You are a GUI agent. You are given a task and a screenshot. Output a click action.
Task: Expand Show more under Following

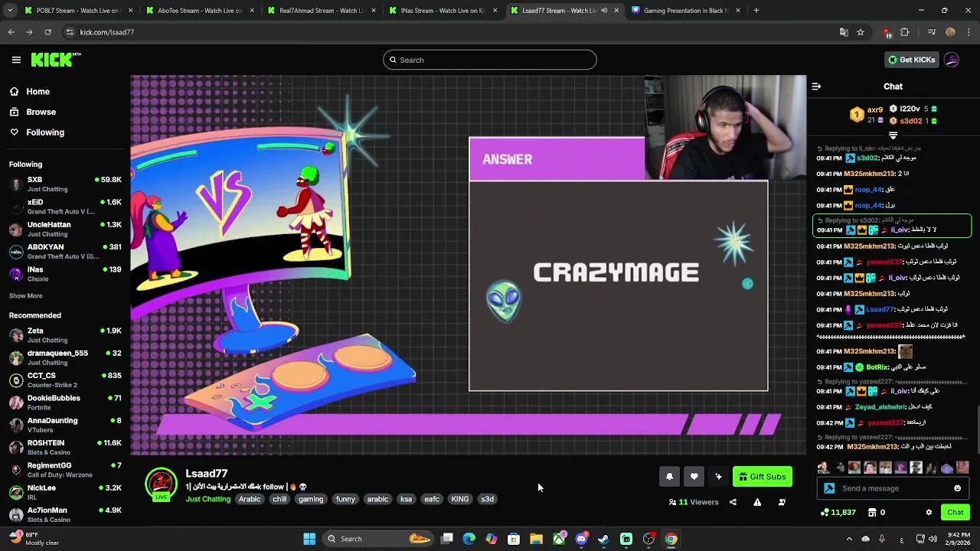pyautogui.click(x=26, y=295)
